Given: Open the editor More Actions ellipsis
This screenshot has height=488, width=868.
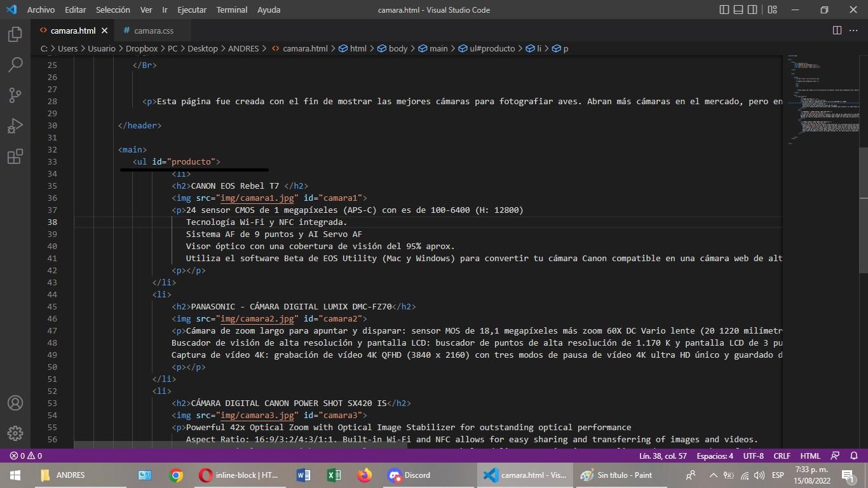Looking at the screenshot, I should [853, 30].
